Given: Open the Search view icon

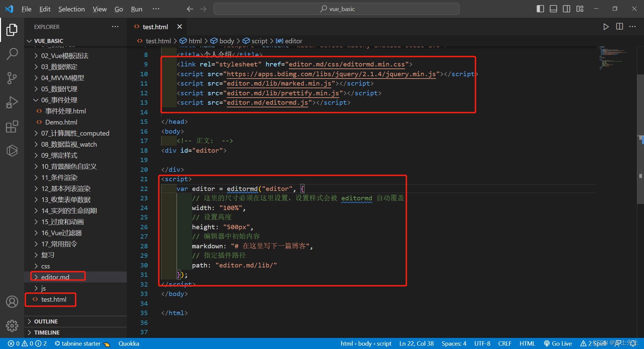Looking at the screenshot, I should [12, 54].
